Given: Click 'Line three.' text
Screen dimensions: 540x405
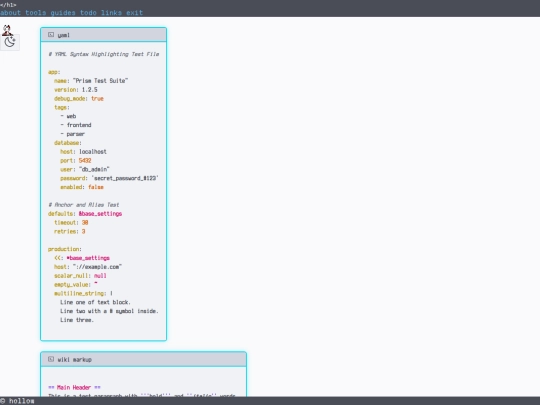Looking at the screenshot, I should point(77,320).
